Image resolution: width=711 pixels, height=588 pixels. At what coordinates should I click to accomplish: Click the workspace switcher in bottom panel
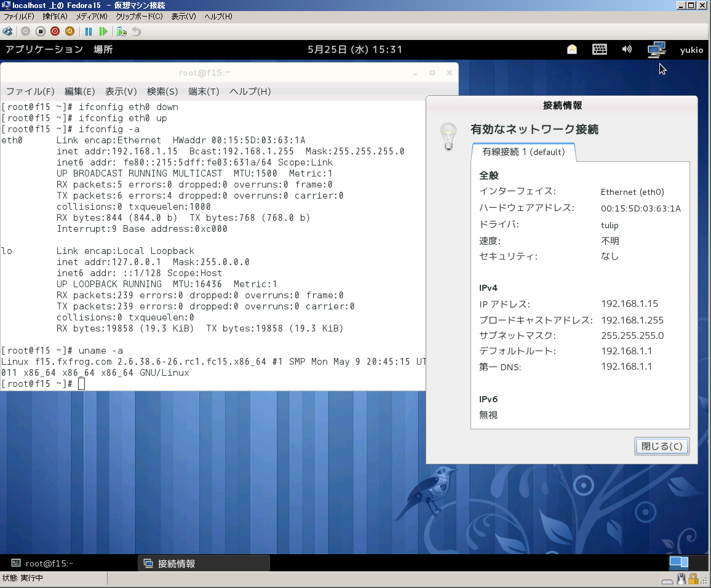tap(678, 562)
